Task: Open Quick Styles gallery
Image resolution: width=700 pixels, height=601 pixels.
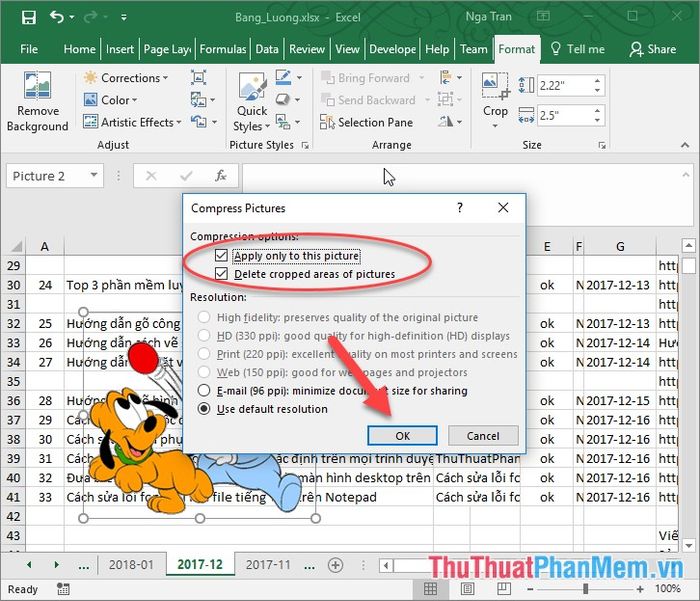Action: coord(251,104)
